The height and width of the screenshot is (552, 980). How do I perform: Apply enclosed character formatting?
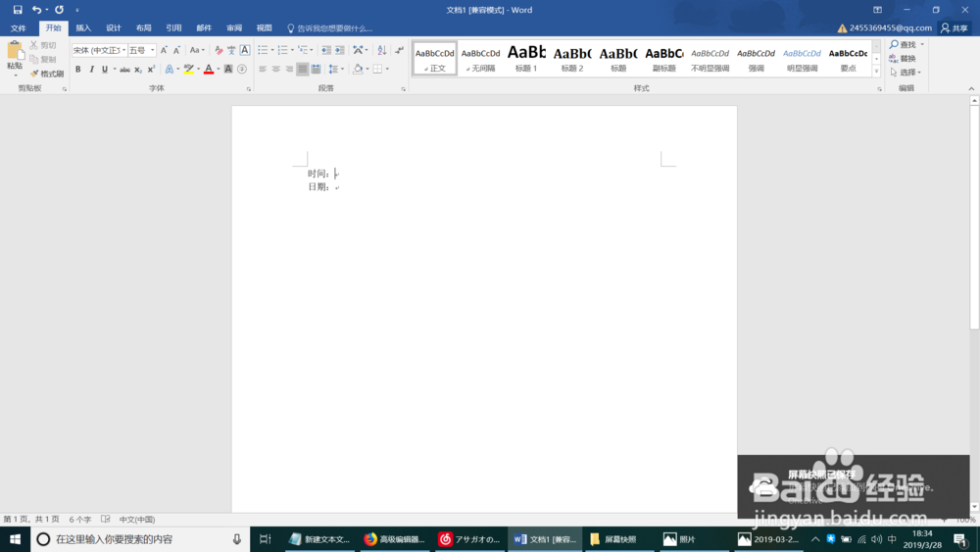click(x=242, y=69)
